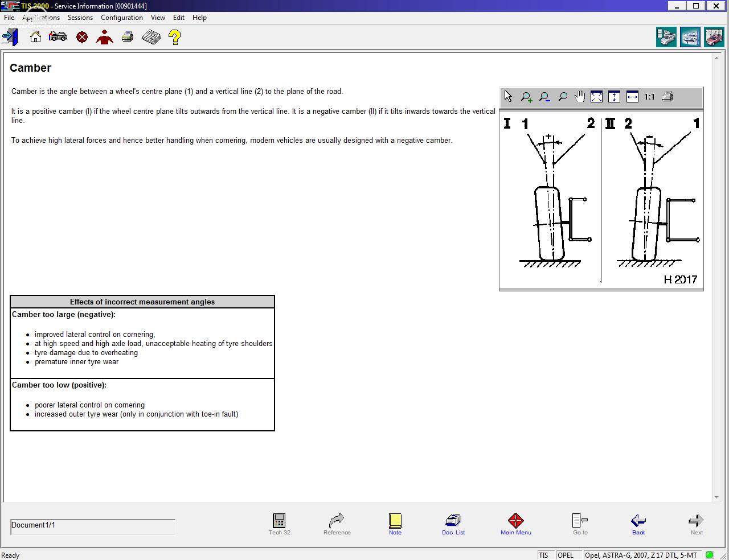Click 'Camber too low (positive):' text
Screen dimensions: 729x560
coord(59,385)
